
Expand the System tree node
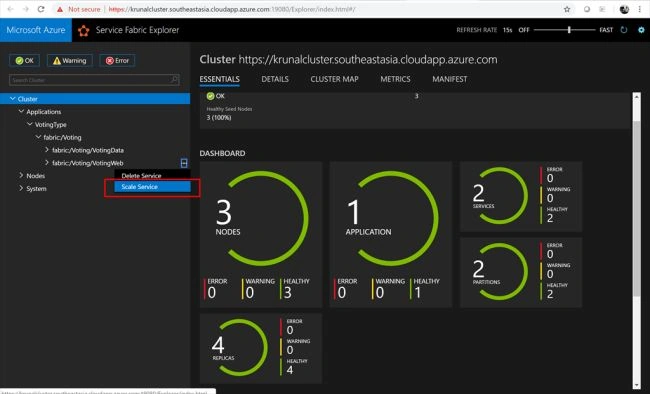click(x=21, y=188)
